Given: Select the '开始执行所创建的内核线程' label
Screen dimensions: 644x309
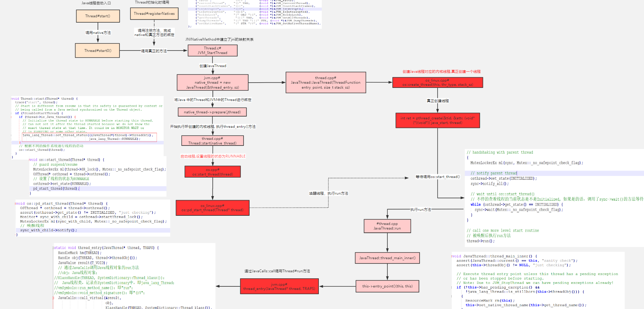Looking at the screenshot, I should (x=213, y=127).
